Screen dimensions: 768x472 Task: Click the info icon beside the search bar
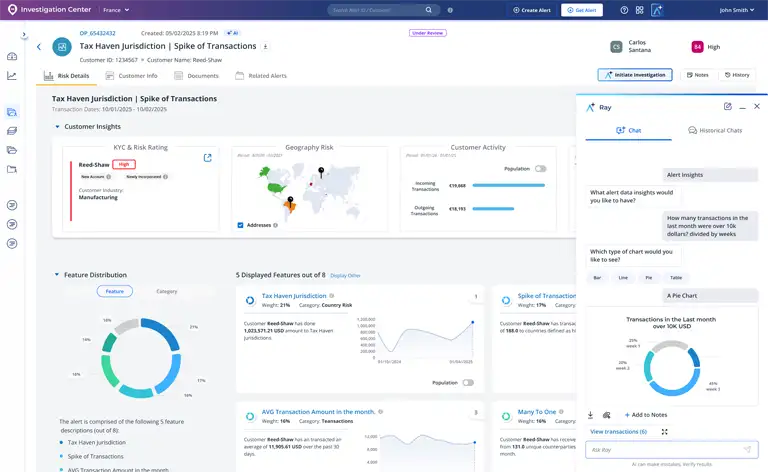click(450, 10)
